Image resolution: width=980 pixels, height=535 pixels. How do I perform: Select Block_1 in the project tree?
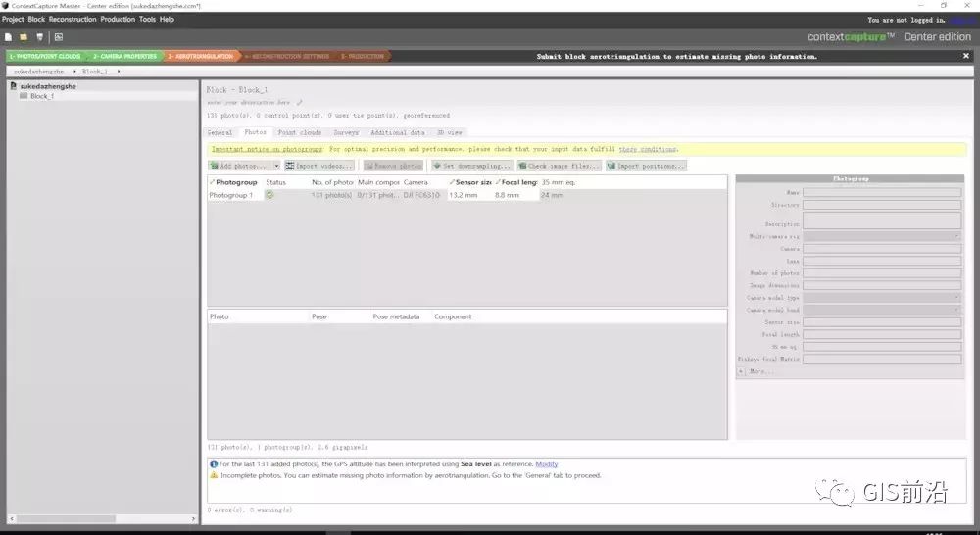41,96
